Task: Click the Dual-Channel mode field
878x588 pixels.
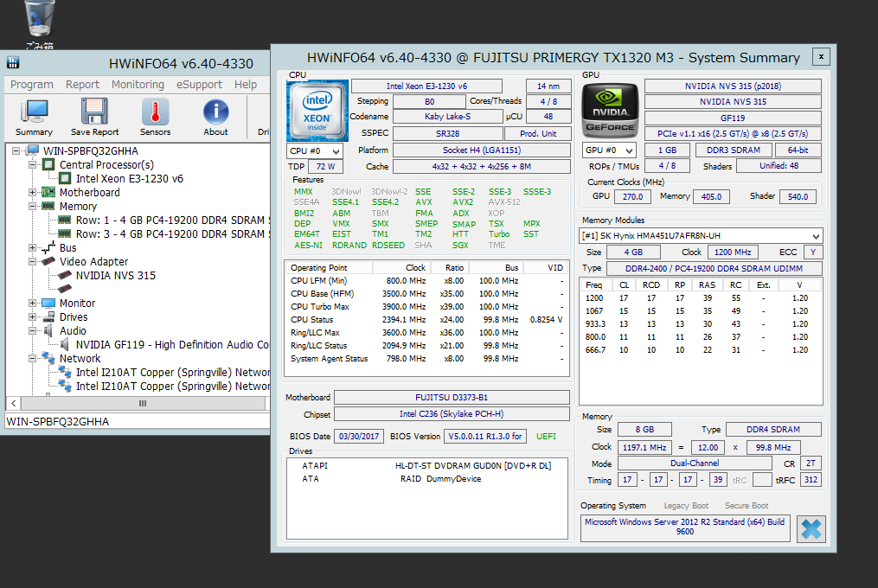Action: click(695, 463)
